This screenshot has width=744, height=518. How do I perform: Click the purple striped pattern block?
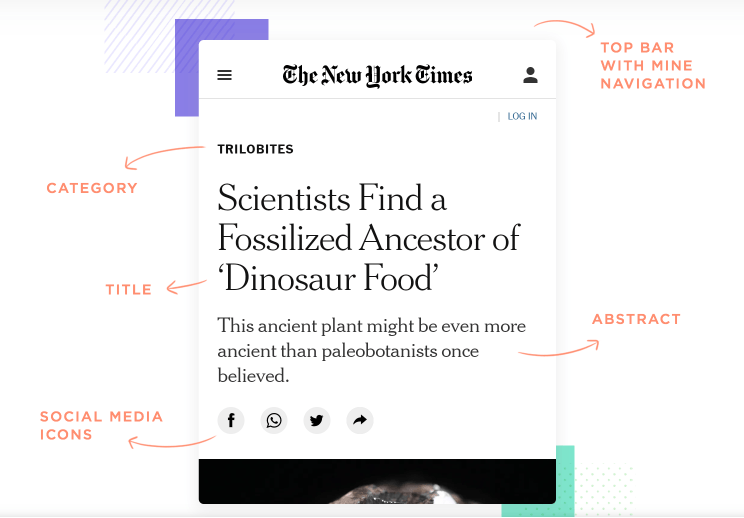pyautogui.click(x=138, y=36)
